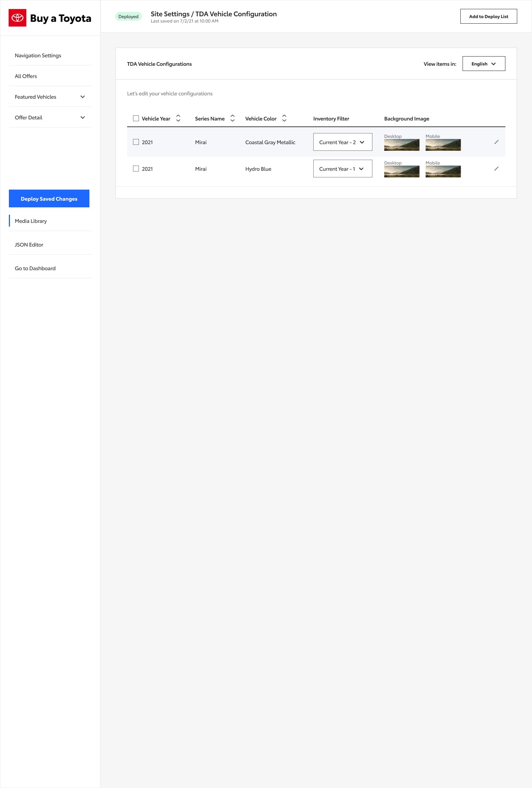This screenshot has width=532, height=788.
Task: Expand the Offer Detail menu chevron
Action: (83, 118)
